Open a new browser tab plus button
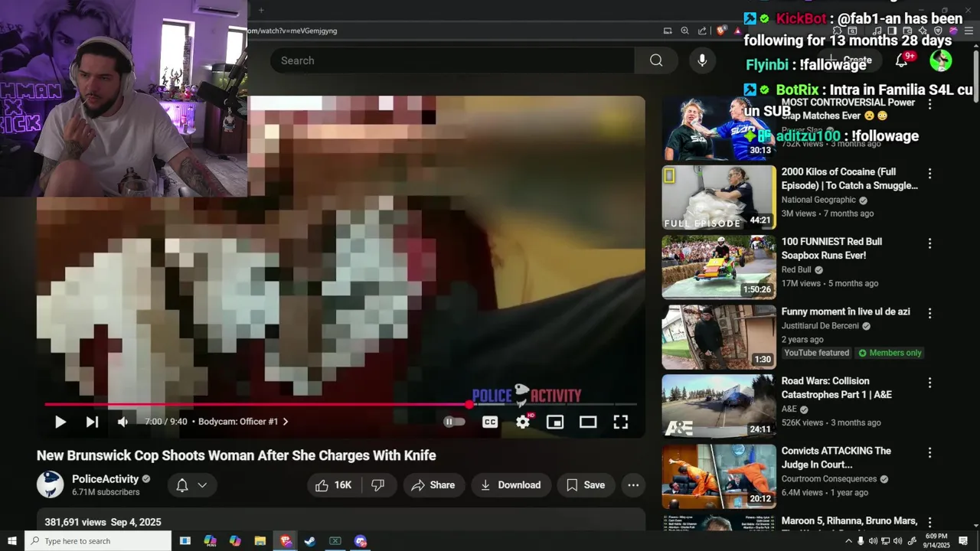This screenshot has height=551, width=980. pos(261,10)
